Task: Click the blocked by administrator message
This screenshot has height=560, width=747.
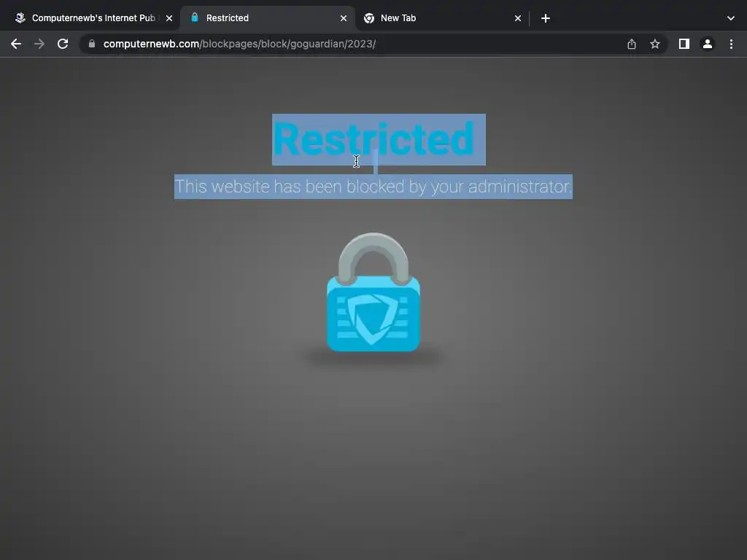Action: point(373,186)
